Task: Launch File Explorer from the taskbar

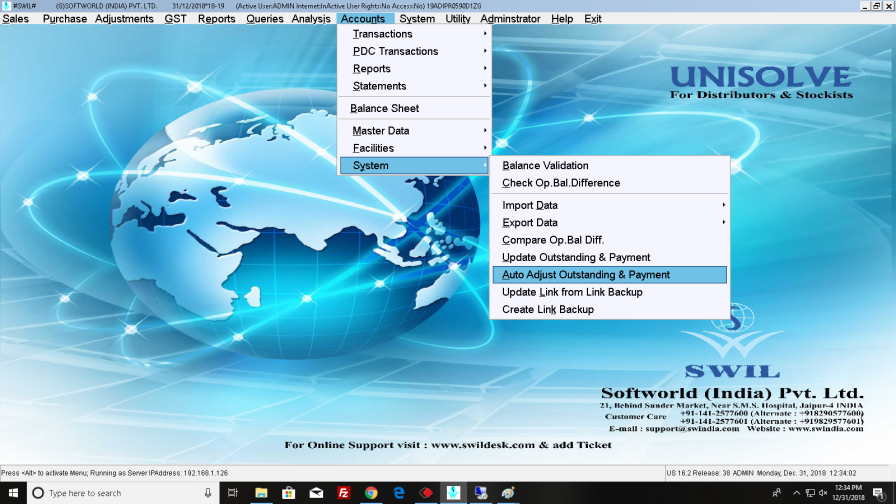Action: point(261,493)
